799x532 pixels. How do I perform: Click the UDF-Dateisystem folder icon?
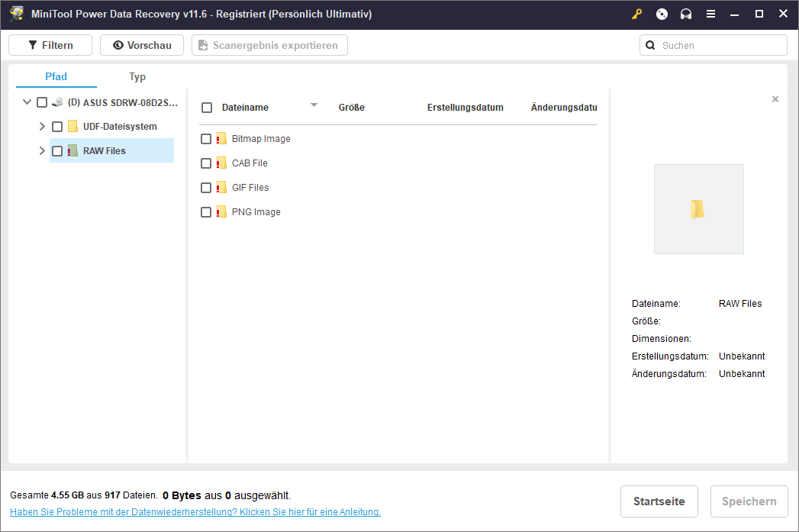pos(72,127)
